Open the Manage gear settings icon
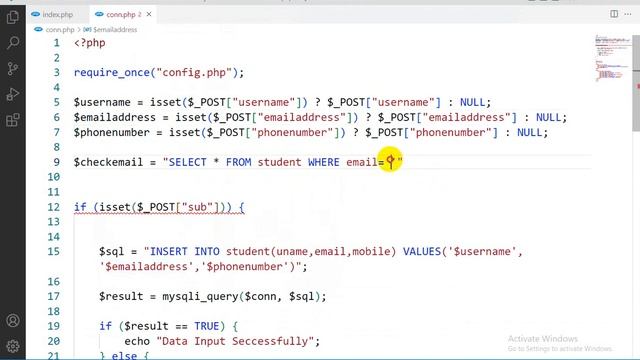 13,346
